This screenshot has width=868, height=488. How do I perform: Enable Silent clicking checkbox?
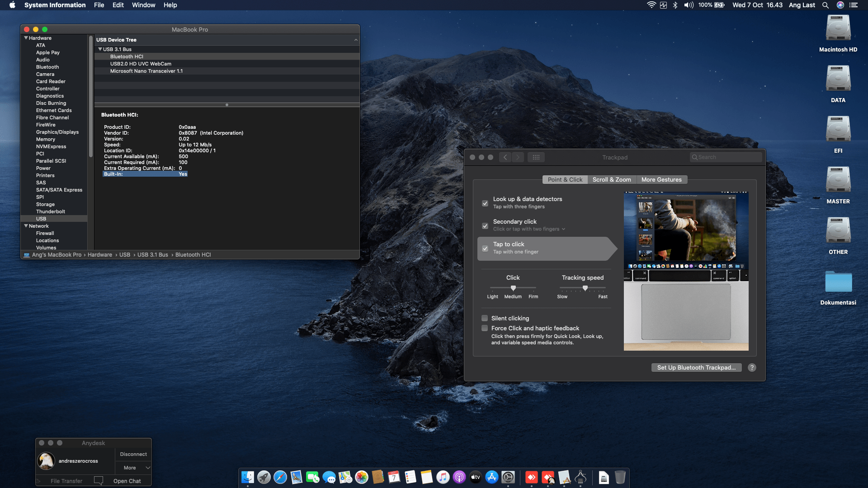point(485,318)
